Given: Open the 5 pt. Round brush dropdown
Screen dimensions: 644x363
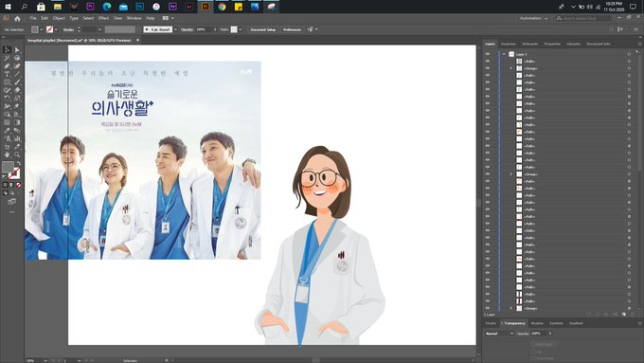Looking at the screenshot, I should 176,29.
